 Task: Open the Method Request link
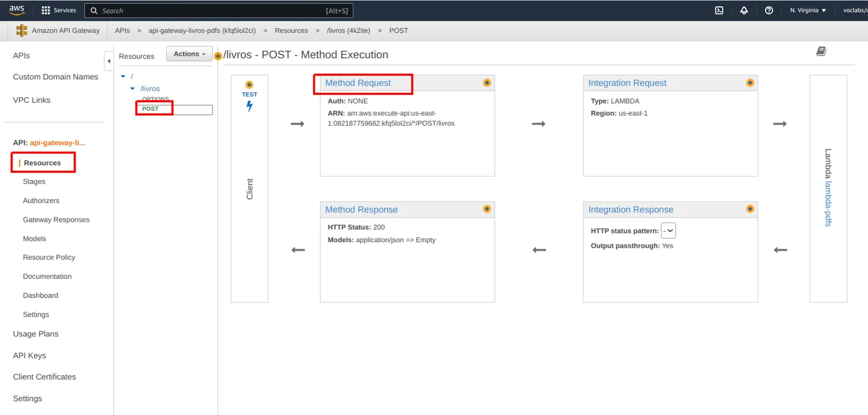358,83
